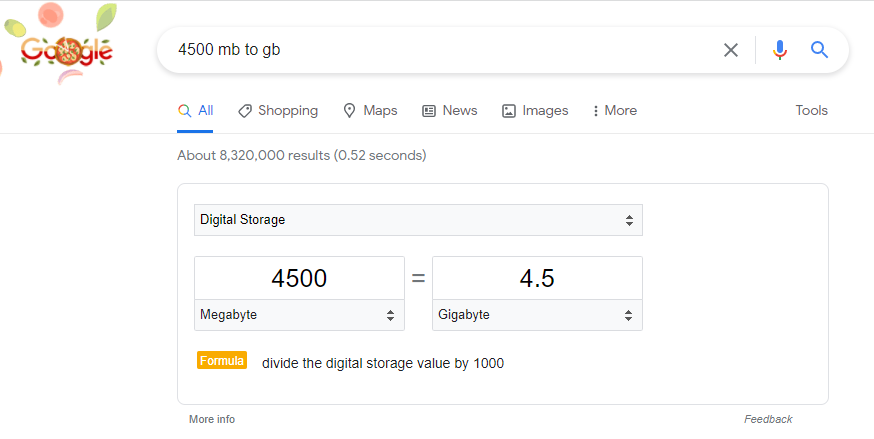Open the Gigabyte unit dropdown

pyautogui.click(x=537, y=315)
